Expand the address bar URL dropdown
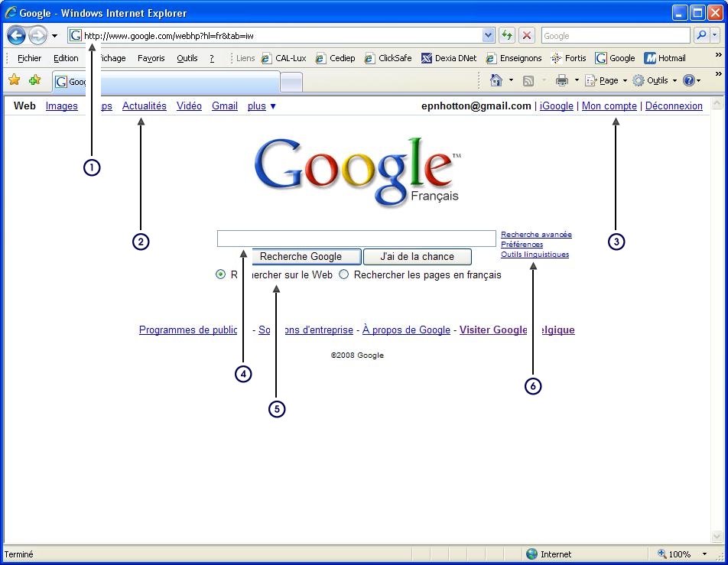Image resolution: width=728 pixels, height=565 pixels. pos(489,35)
